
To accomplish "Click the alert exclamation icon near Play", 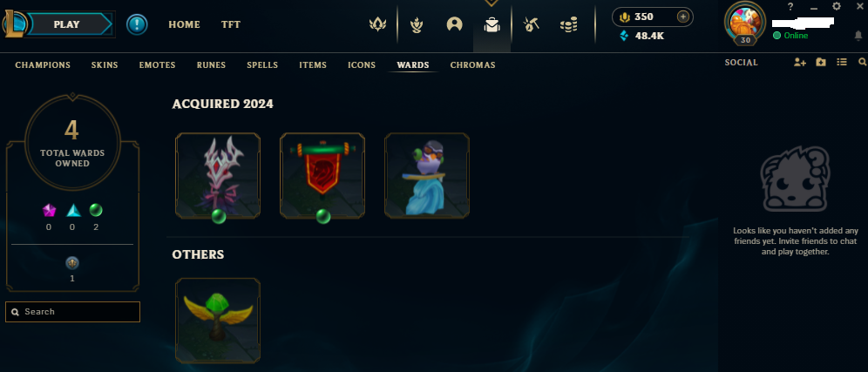I will click(x=137, y=24).
